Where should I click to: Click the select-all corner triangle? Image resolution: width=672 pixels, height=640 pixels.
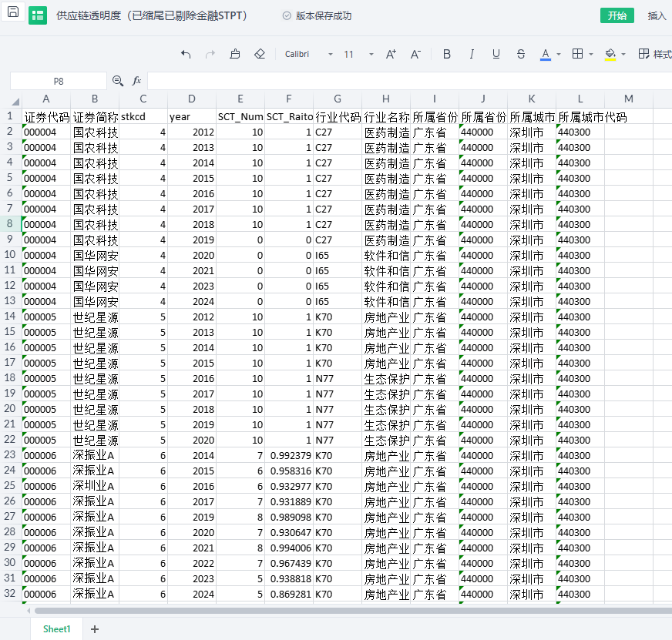[15, 102]
